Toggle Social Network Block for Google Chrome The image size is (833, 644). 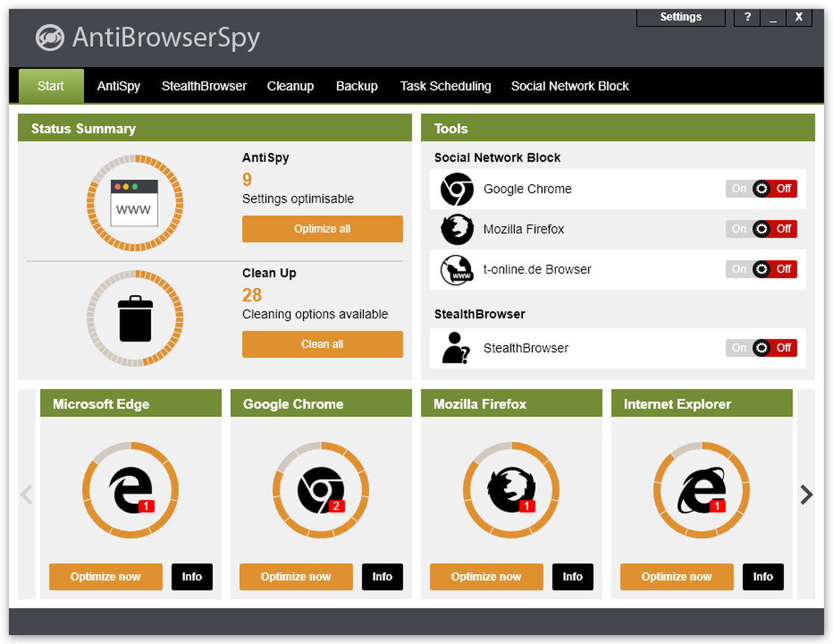pyautogui.click(x=761, y=189)
